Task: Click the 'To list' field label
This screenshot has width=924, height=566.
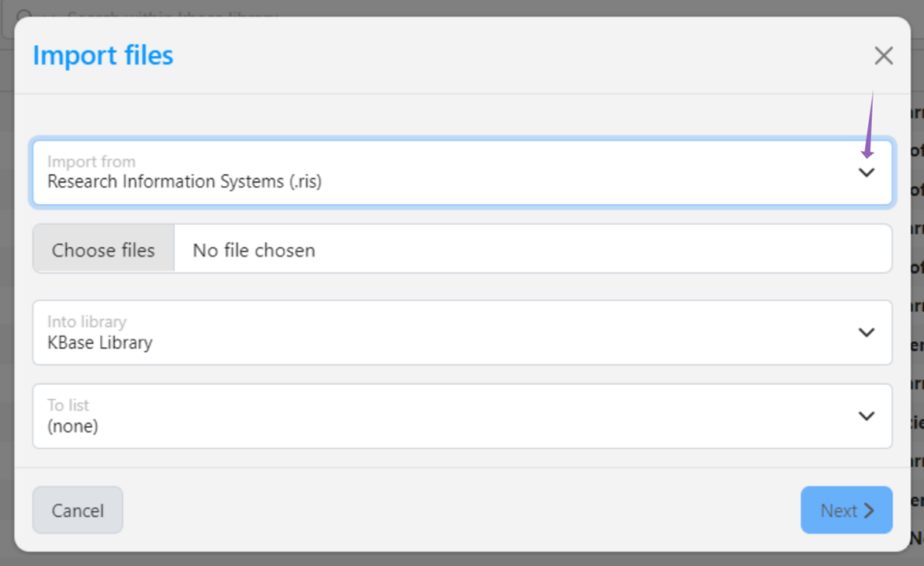Action: tap(69, 405)
